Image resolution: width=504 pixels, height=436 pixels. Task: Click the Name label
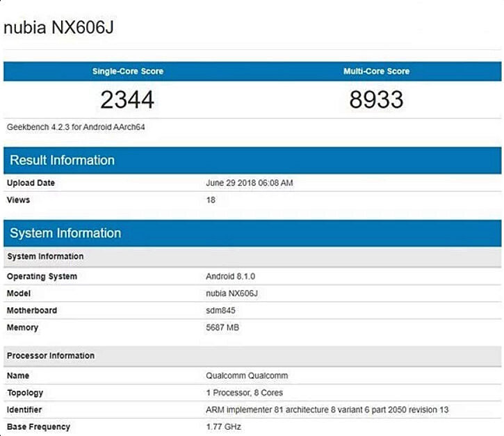[x=18, y=376]
